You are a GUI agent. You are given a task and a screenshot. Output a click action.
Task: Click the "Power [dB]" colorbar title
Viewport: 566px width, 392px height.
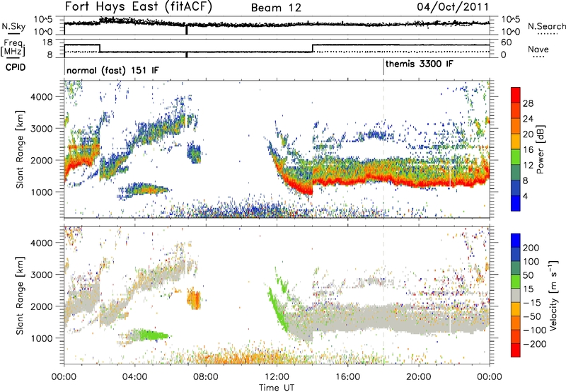coord(541,149)
